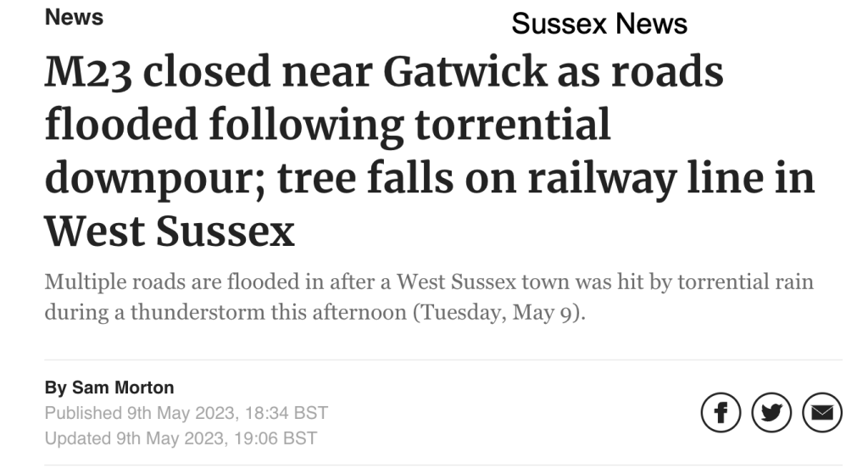Click the Published 18:34 BST timestamp
Viewport: 868px width, 474px height.
tap(186, 413)
